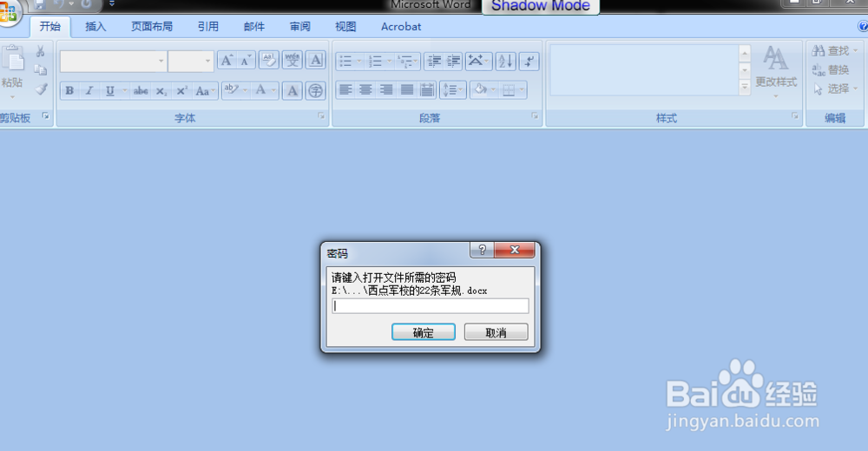Click the bullet list icon
This screenshot has width=868, height=451.
(x=346, y=61)
